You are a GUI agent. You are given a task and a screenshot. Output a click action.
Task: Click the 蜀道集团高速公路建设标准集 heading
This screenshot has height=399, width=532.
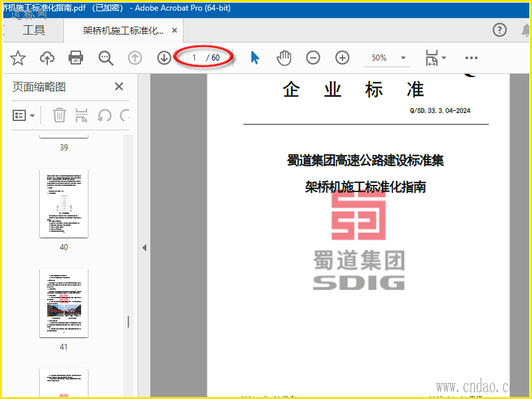coord(365,160)
